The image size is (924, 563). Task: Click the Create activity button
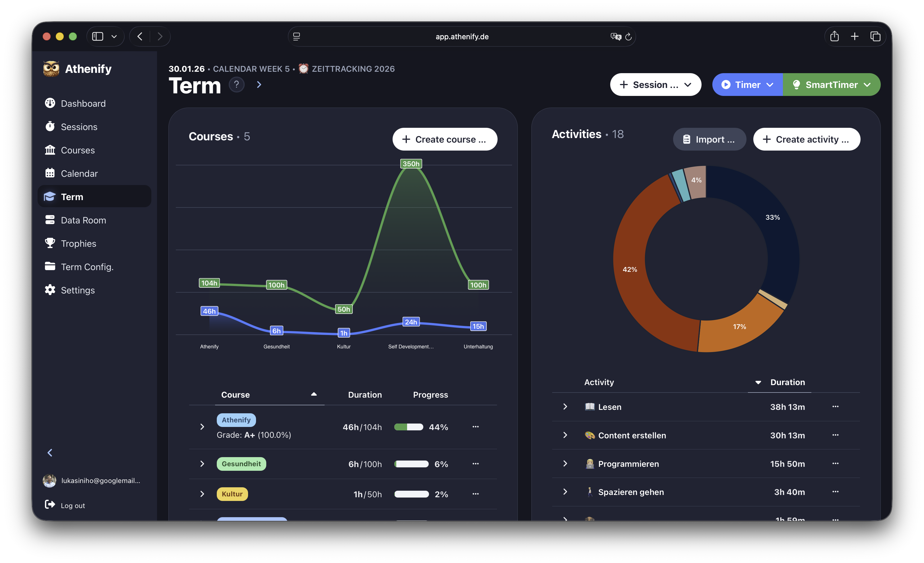(807, 139)
